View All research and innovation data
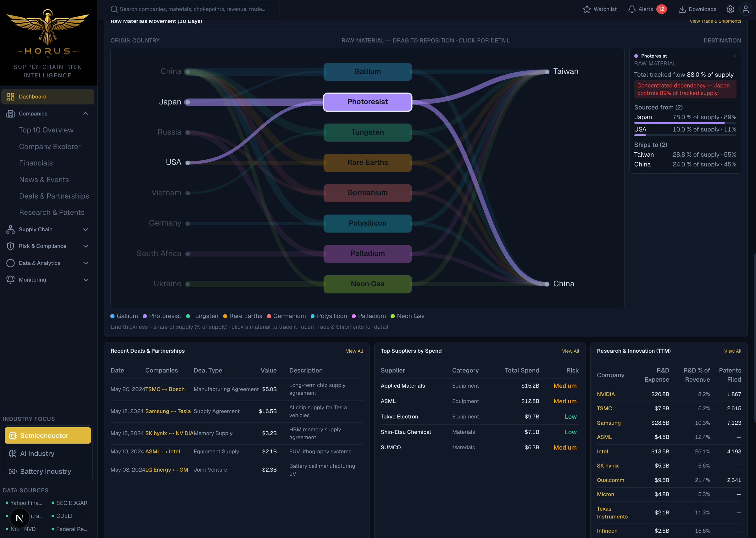The width and height of the screenshot is (756, 538). tap(733, 351)
